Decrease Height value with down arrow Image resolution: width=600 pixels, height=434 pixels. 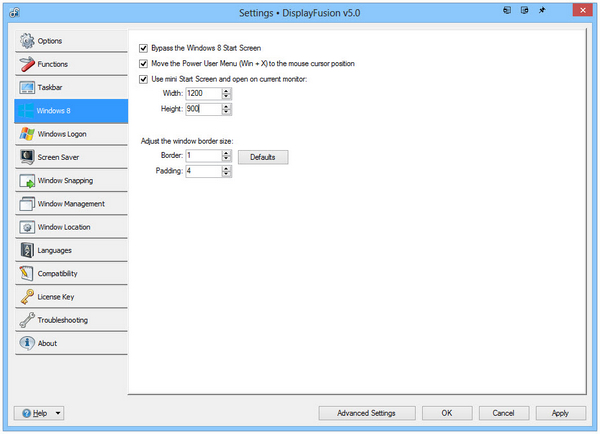coord(226,112)
